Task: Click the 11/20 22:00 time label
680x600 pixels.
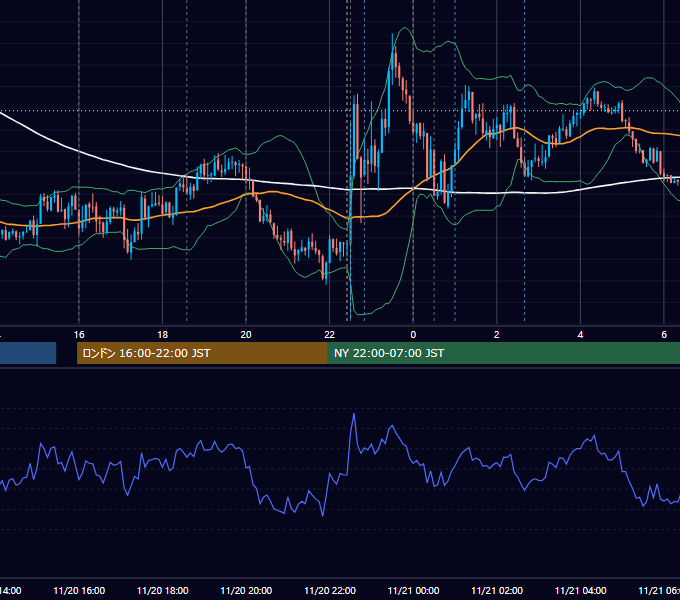Action: tap(330, 590)
